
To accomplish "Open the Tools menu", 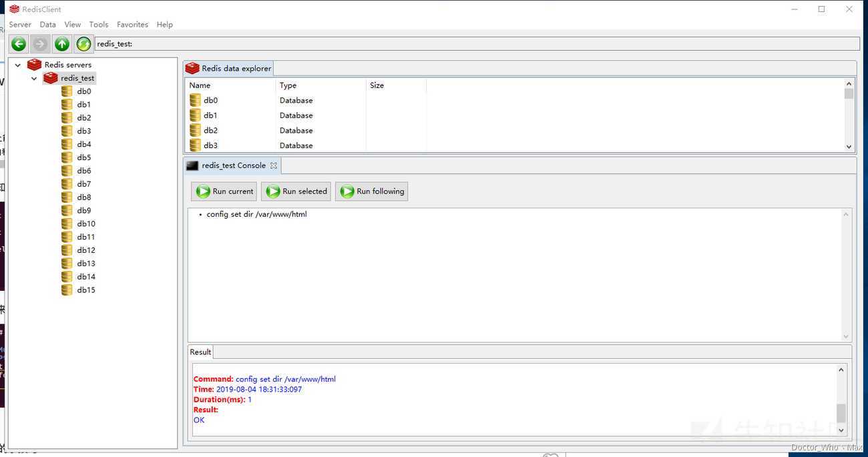I will [99, 25].
